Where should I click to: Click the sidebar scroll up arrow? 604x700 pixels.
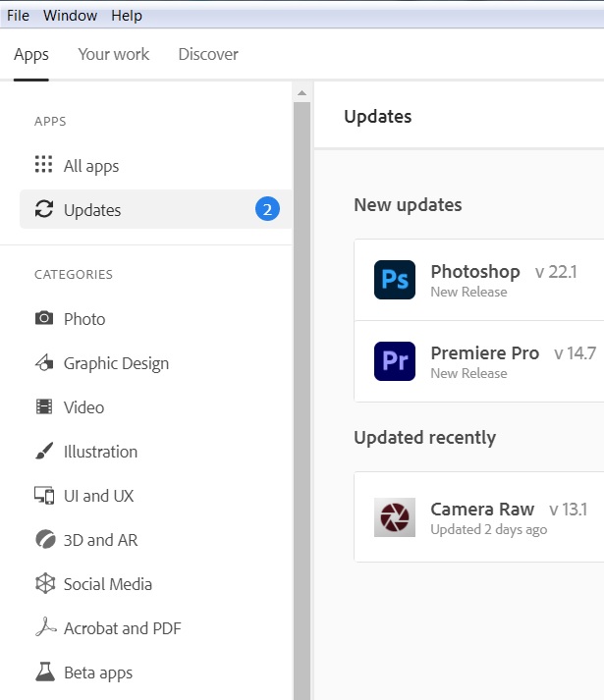[302, 93]
